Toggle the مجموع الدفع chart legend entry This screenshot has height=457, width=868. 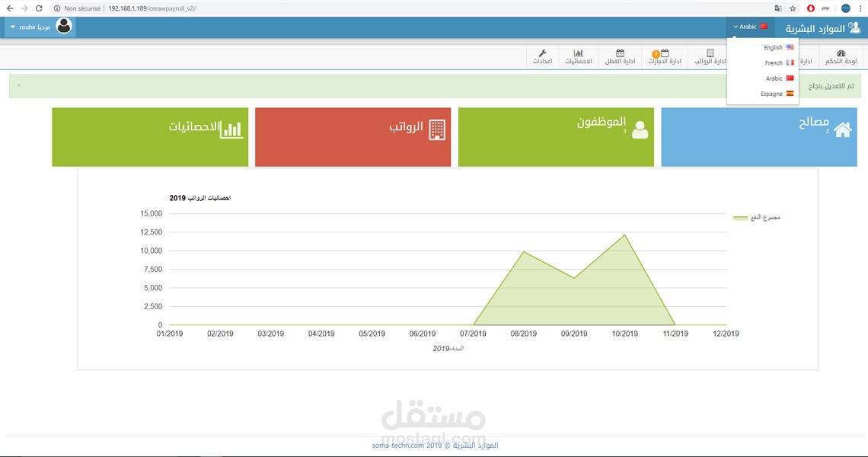pos(757,218)
